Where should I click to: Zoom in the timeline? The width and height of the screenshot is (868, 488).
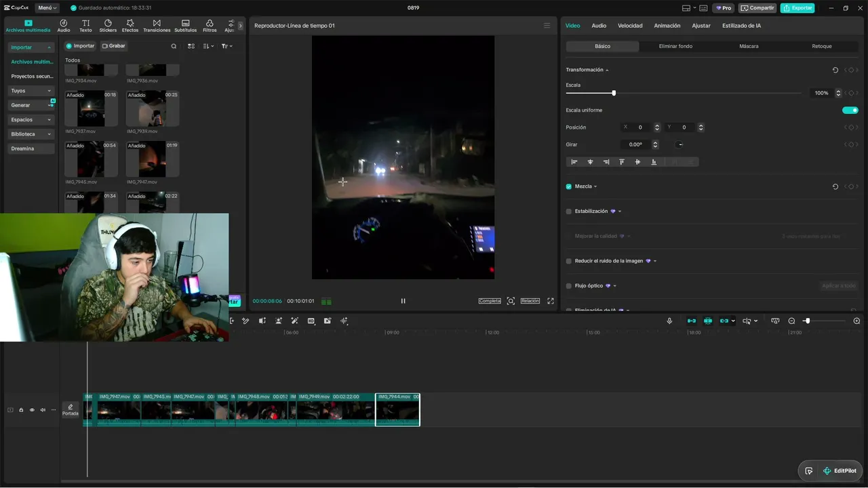856,321
